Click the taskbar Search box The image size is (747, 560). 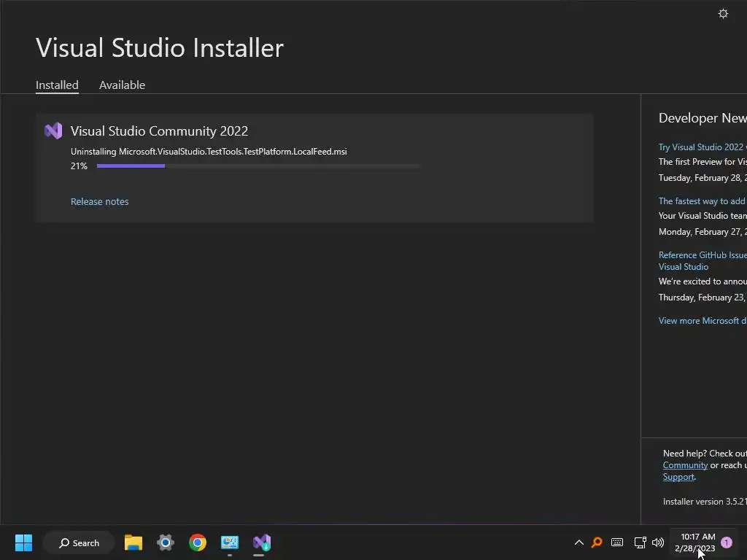click(x=79, y=542)
